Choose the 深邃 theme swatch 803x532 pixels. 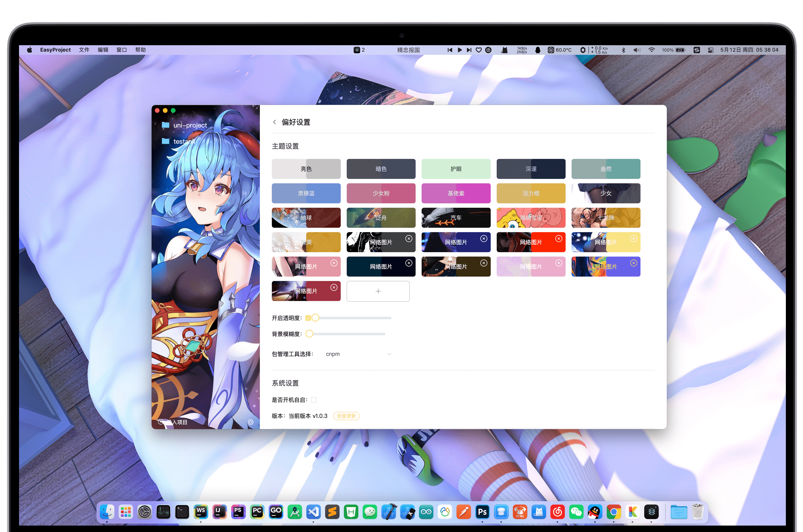point(531,169)
